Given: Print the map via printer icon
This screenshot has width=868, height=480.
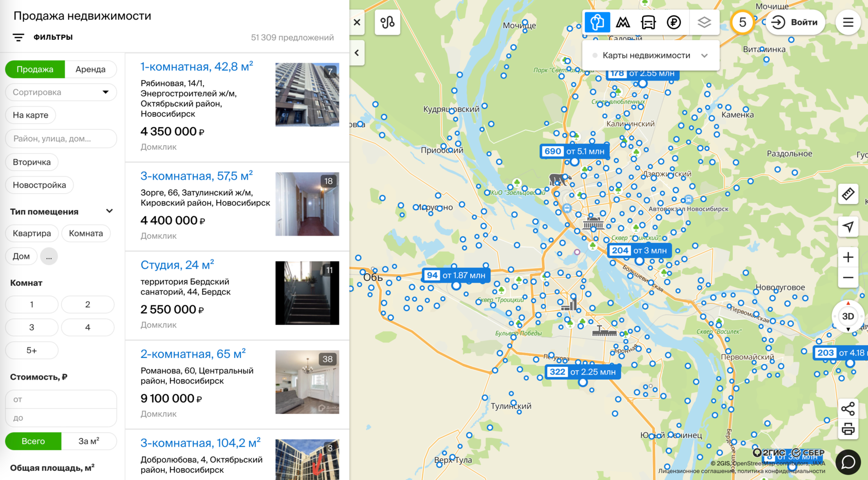Looking at the screenshot, I should click(848, 429).
